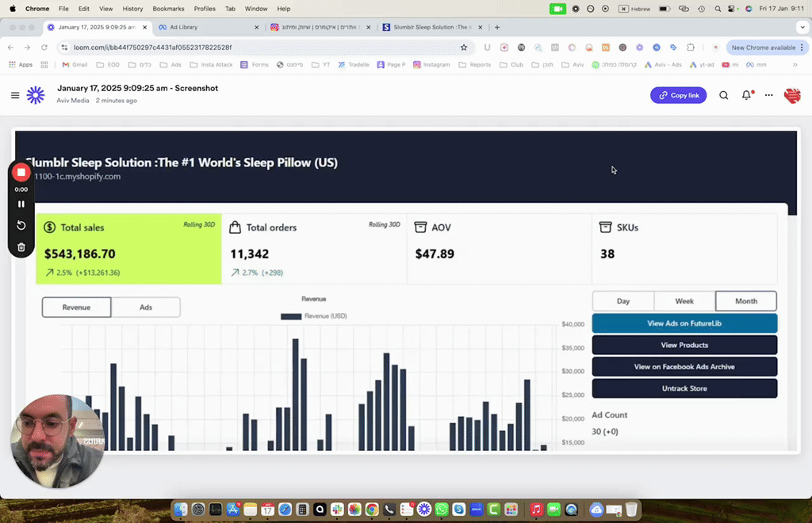Open the user profile avatar

(x=792, y=95)
